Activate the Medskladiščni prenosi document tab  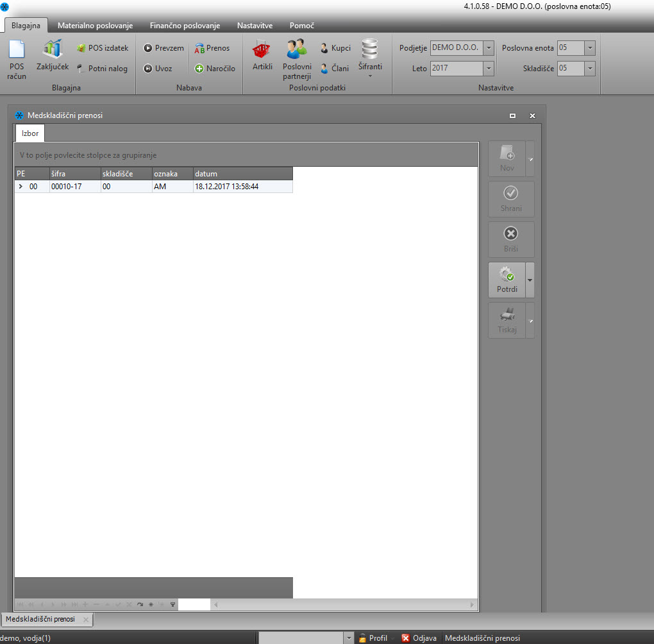pos(40,619)
